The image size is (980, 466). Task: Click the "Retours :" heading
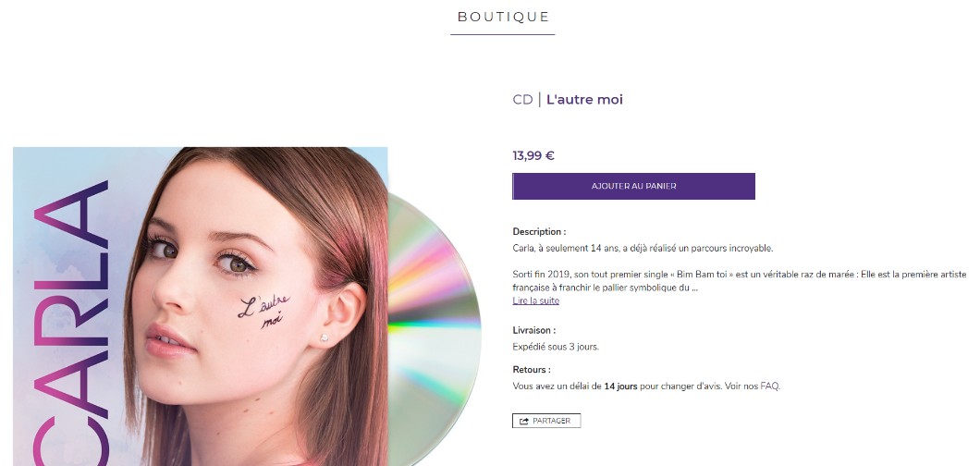(532, 370)
